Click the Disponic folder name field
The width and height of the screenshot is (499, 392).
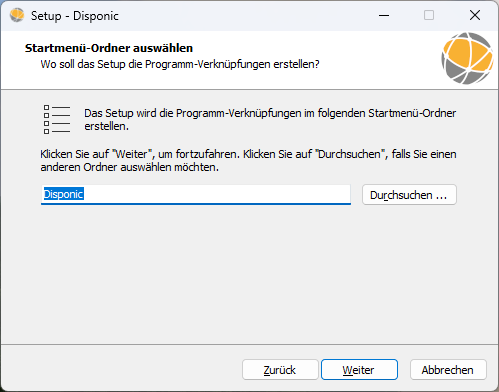click(x=196, y=194)
